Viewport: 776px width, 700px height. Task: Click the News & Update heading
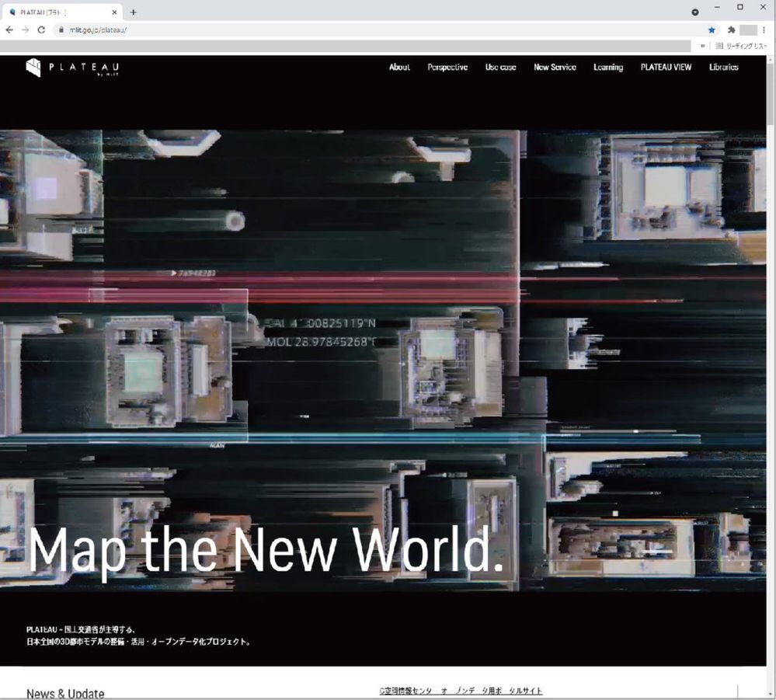pyautogui.click(x=65, y=693)
